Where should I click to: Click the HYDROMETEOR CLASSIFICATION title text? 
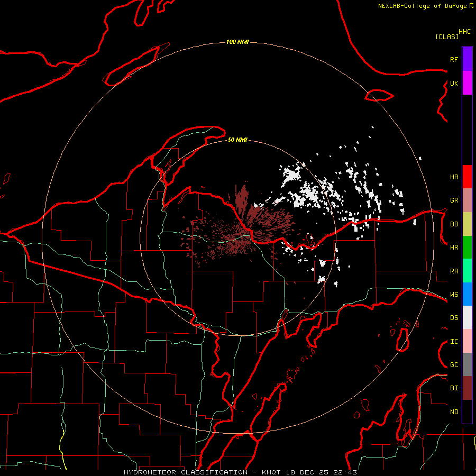pos(186,472)
